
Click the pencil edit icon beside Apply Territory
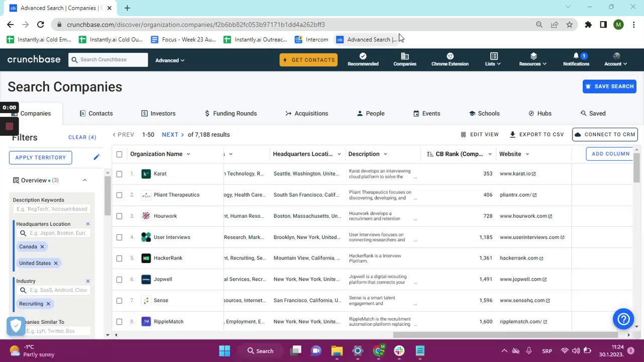(96, 157)
